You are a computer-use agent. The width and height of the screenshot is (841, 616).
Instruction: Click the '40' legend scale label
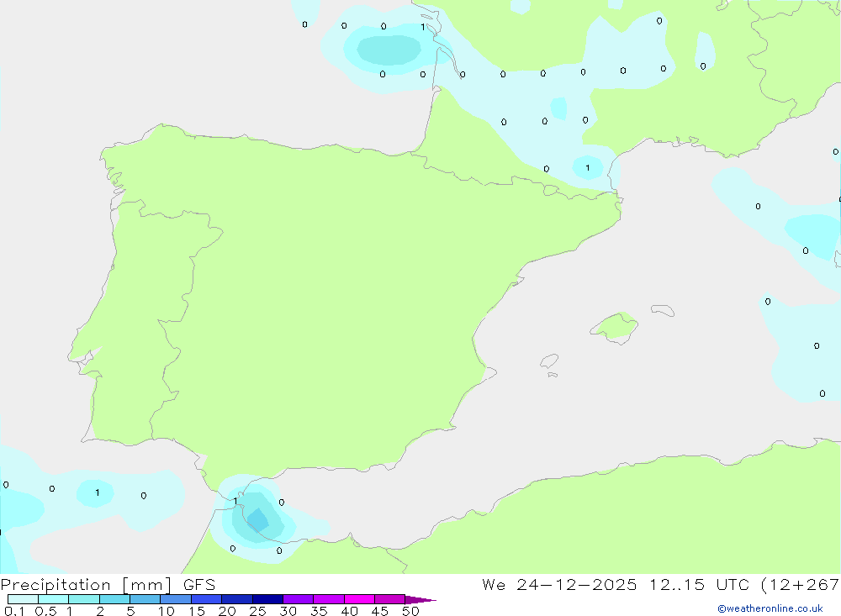[350, 611]
